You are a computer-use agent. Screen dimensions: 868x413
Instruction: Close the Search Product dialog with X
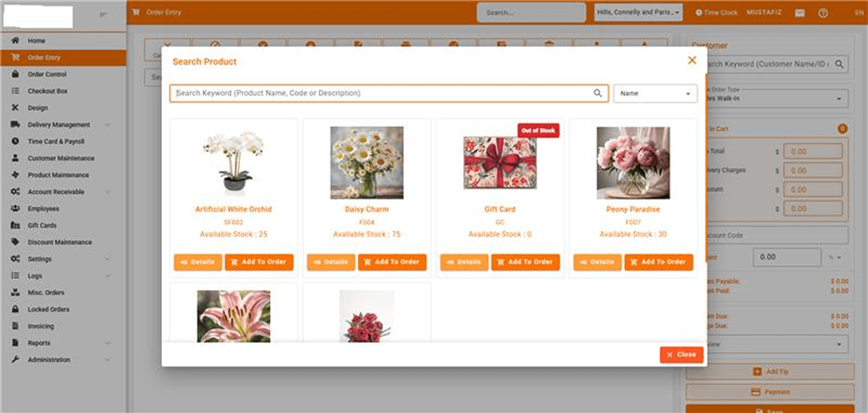(x=692, y=60)
